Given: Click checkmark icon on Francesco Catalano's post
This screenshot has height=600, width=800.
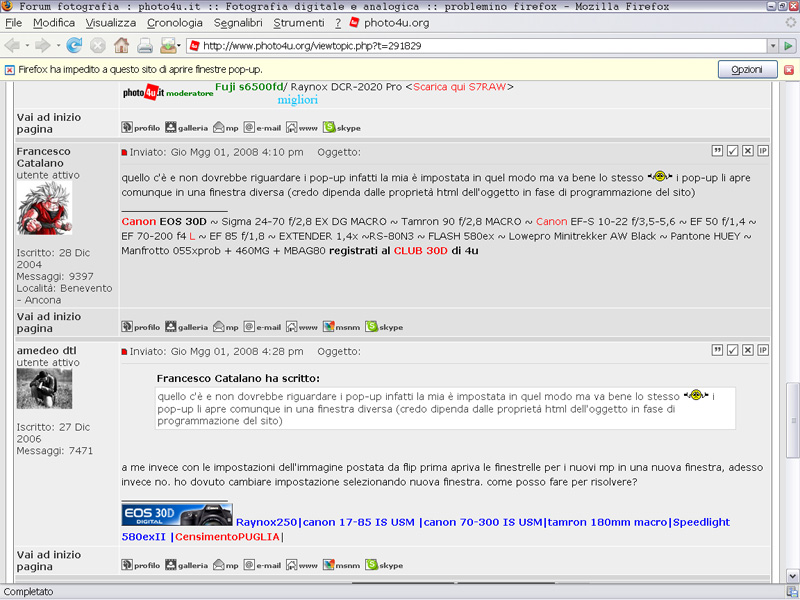Looking at the screenshot, I should pos(733,151).
